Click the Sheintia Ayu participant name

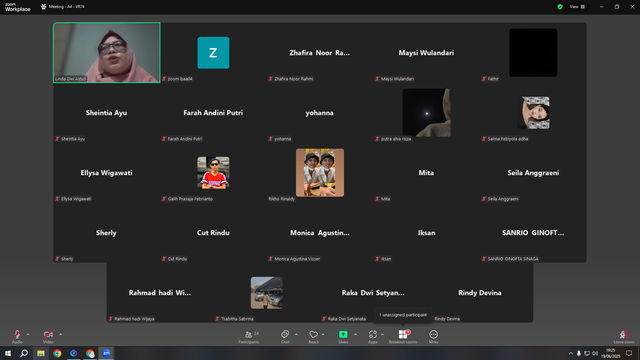pyautogui.click(x=106, y=113)
